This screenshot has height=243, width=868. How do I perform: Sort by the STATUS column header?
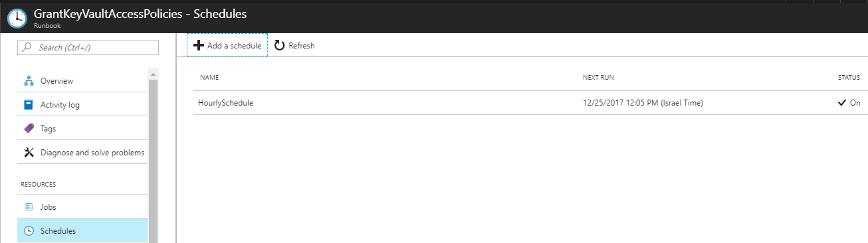click(849, 78)
